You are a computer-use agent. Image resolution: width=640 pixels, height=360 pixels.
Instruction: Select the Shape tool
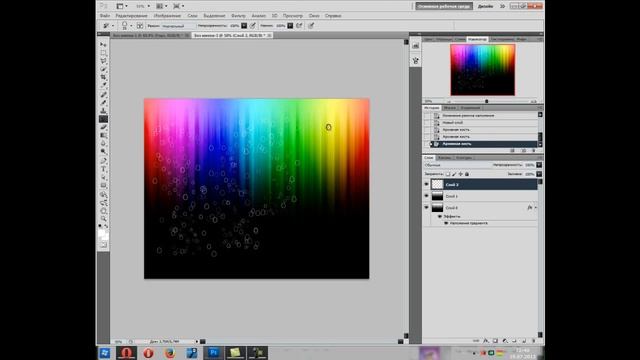point(104,185)
